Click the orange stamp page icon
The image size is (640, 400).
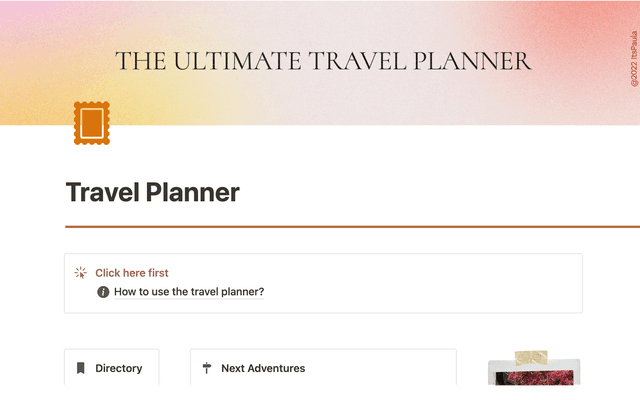[91, 123]
